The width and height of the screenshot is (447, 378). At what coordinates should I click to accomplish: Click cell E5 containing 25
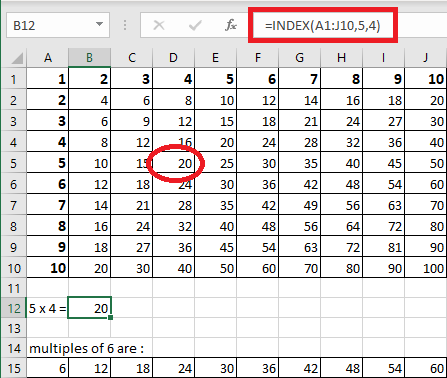(216, 163)
